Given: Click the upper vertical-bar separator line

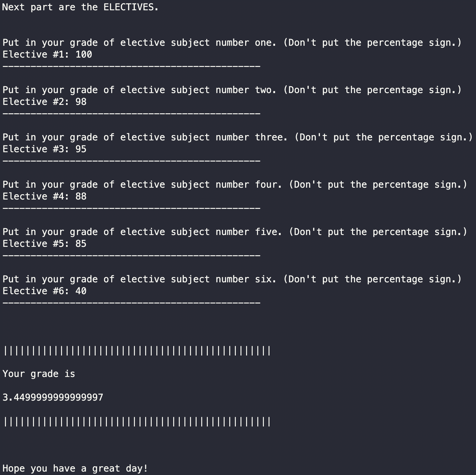Looking at the screenshot, I should 137,351.
